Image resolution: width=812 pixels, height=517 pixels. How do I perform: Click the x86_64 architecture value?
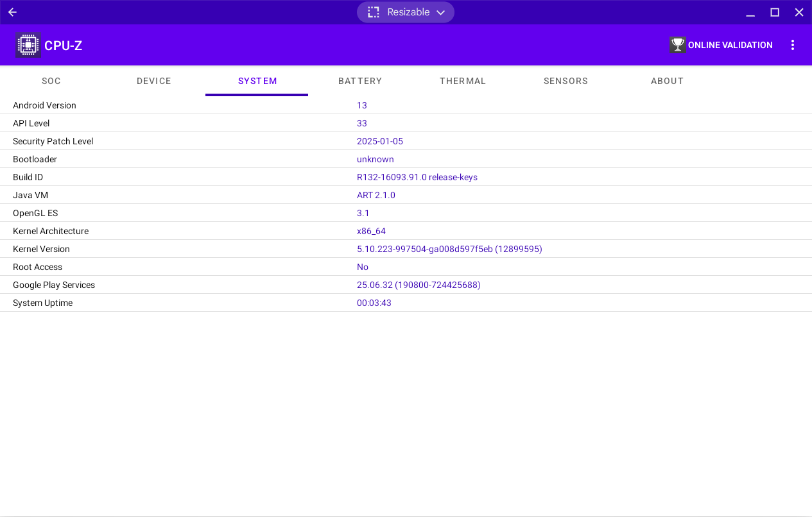[371, 231]
